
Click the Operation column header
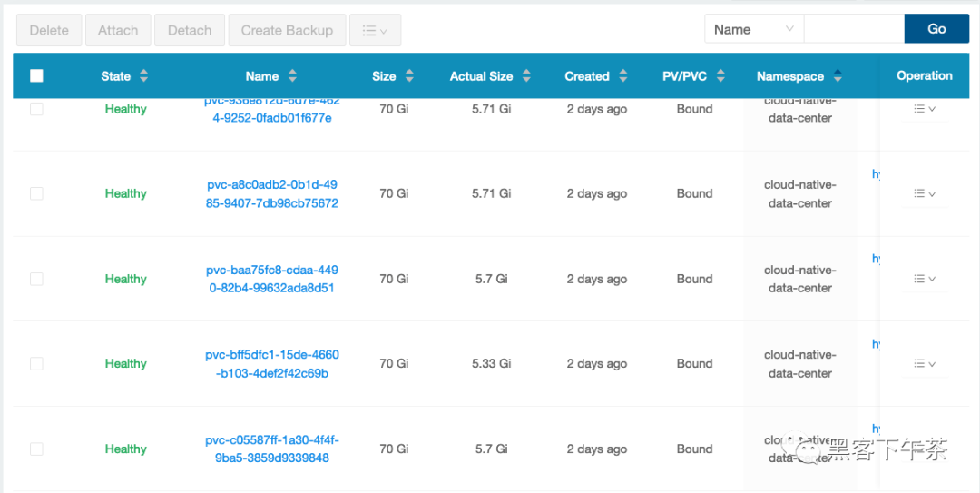(x=925, y=75)
